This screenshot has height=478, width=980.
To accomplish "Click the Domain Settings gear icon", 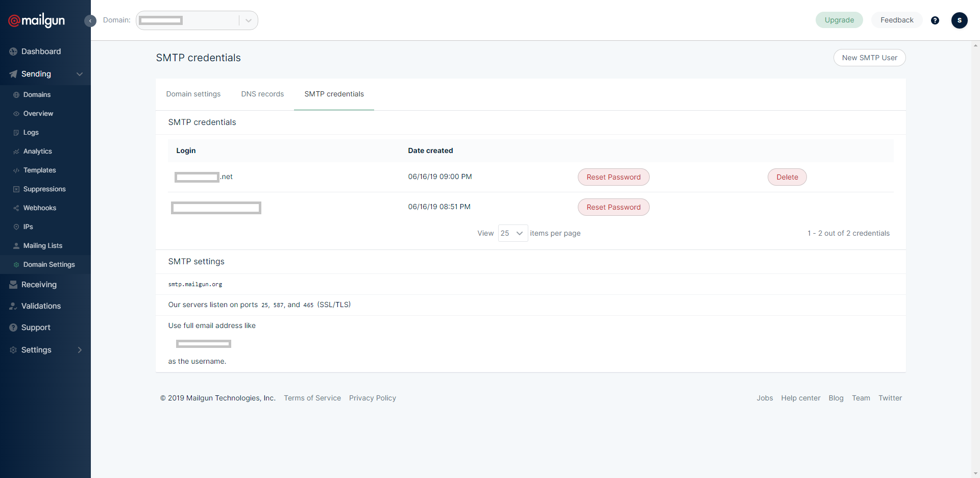I will pyautogui.click(x=16, y=265).
